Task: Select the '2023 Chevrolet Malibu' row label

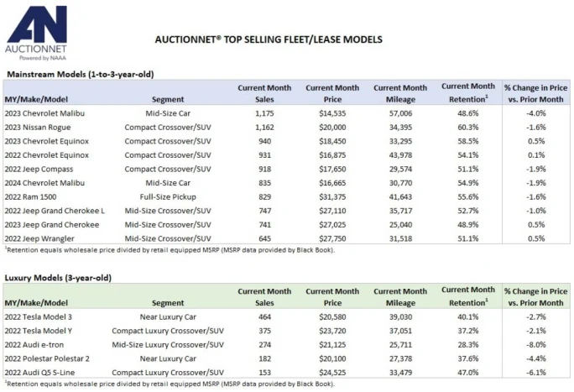Action: click(44, 113)
